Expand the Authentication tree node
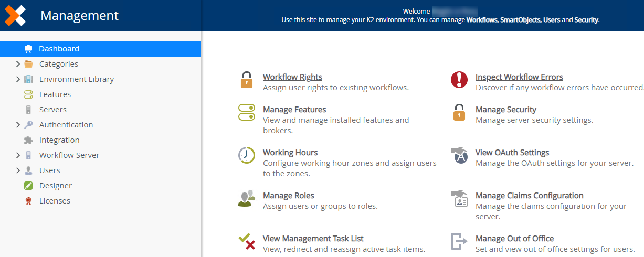Image resolution: width=644 pixels, height=257 pixels. pos(18,125)
